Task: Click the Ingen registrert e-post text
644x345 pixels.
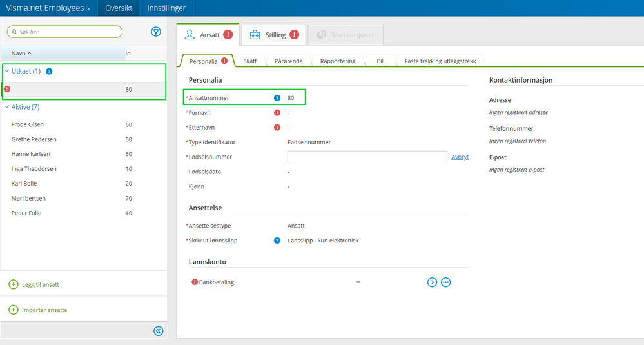Action: click(x=516, y=170)
